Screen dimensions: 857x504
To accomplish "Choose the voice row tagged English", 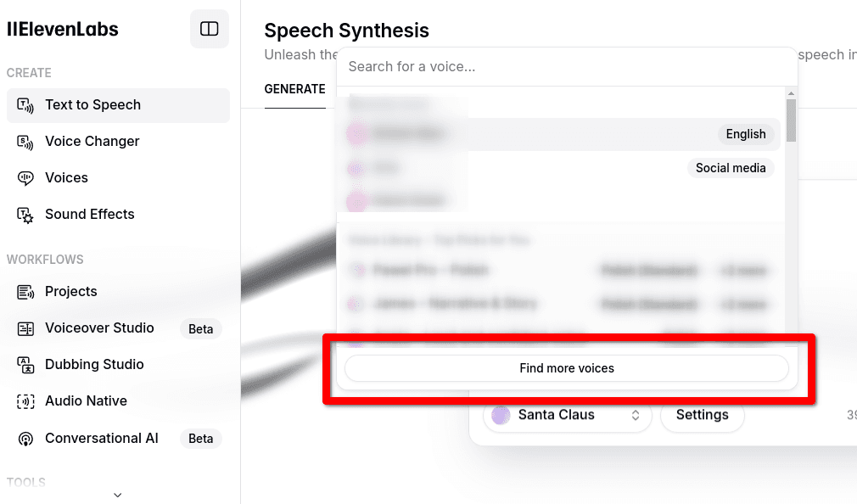I will click(561, 134).
